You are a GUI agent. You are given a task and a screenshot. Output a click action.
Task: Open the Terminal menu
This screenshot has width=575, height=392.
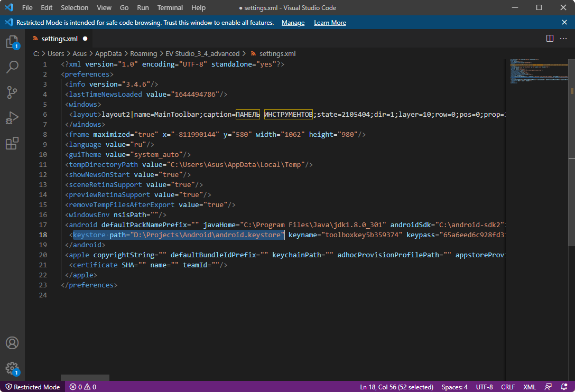point(170,8)
